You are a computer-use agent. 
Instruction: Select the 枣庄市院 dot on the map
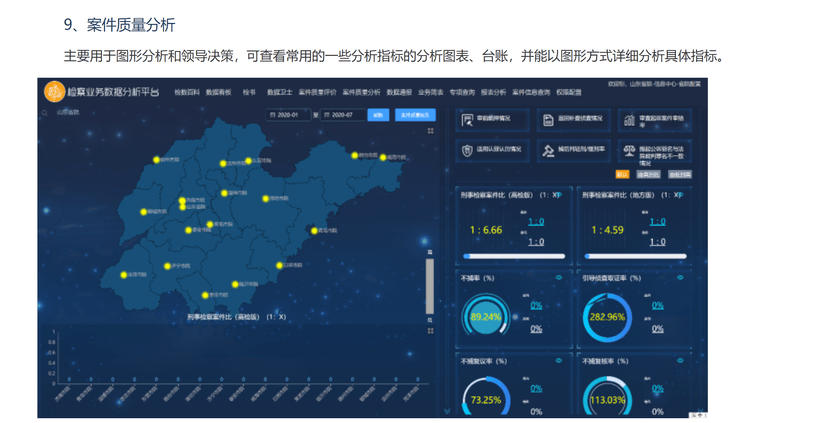click(205, 295)
